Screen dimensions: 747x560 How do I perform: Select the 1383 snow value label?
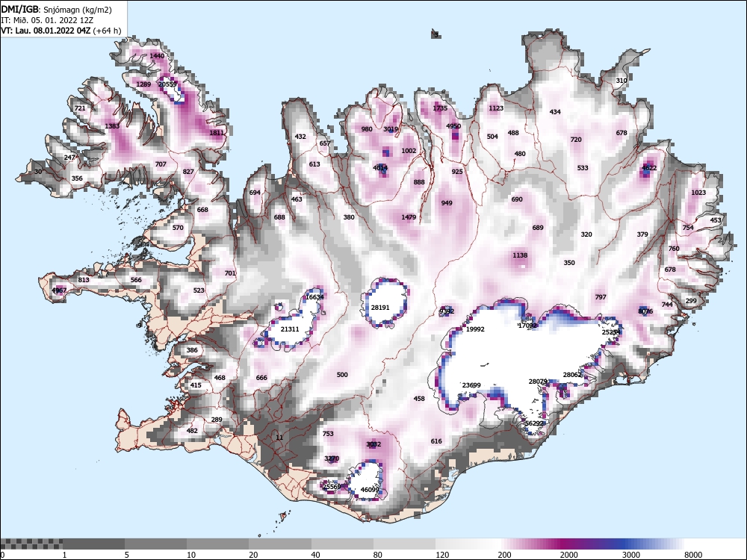[112, 126]
